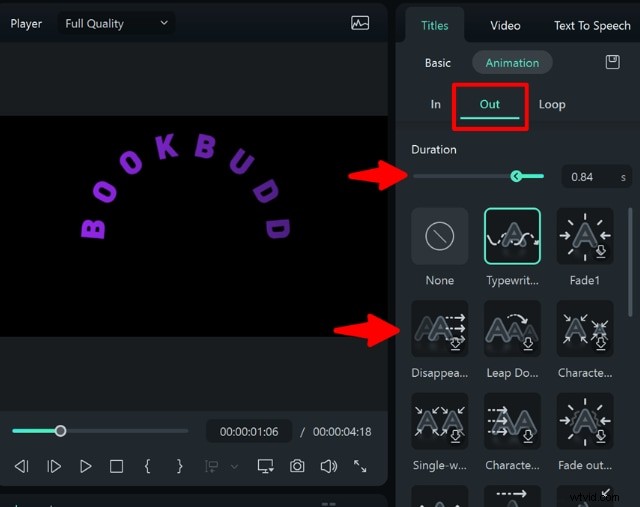640x507 pixels.
Task: Click the volume speaker icon
Action: point(328,466)
